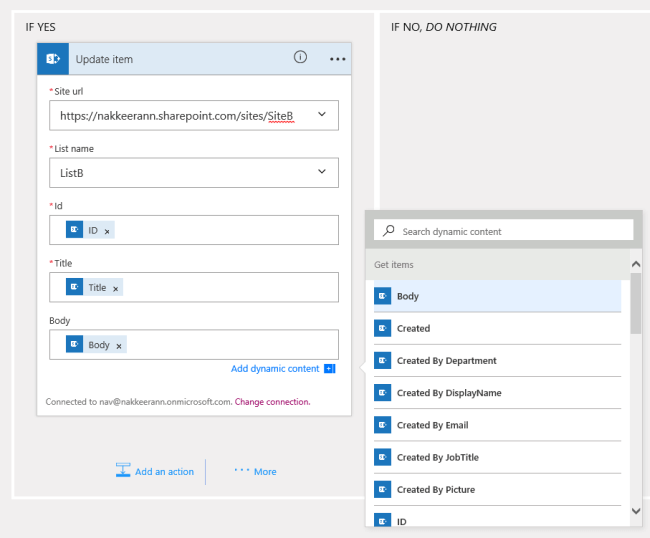Open the Update item ellipsis menu
Image resolution: width=650 pixels, height=538 pixels.
pos(337,59)
